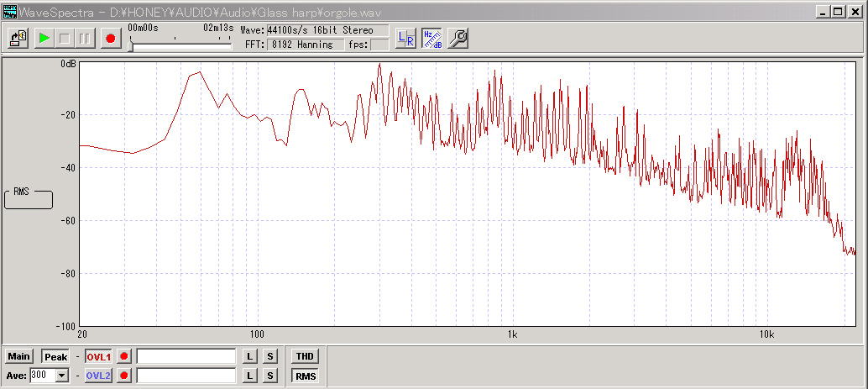Toggle the OVL2 overlay button

coord(98,376)
